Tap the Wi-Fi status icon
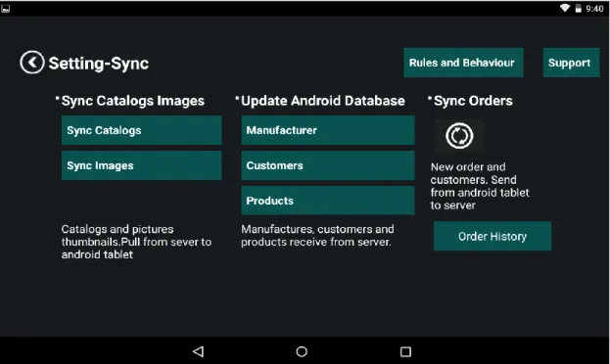Viewport: 610px width, 364px height. point(565,8)
